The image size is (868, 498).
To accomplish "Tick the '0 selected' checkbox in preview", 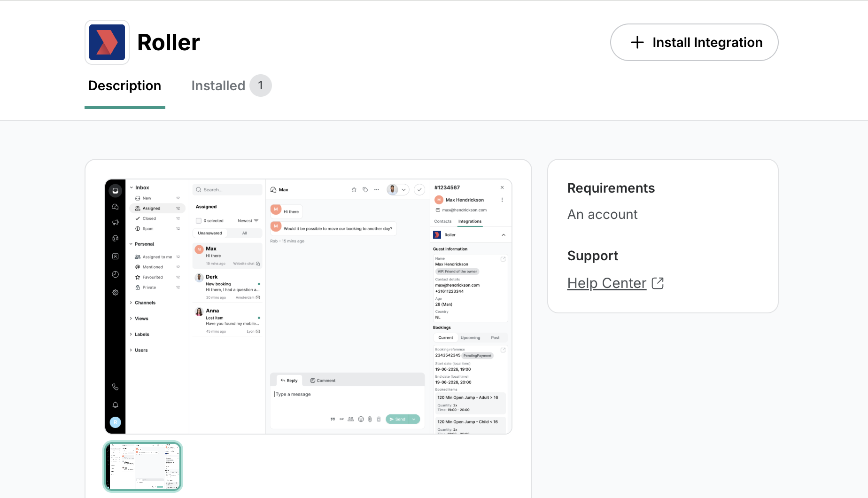I will click(199, 221).
